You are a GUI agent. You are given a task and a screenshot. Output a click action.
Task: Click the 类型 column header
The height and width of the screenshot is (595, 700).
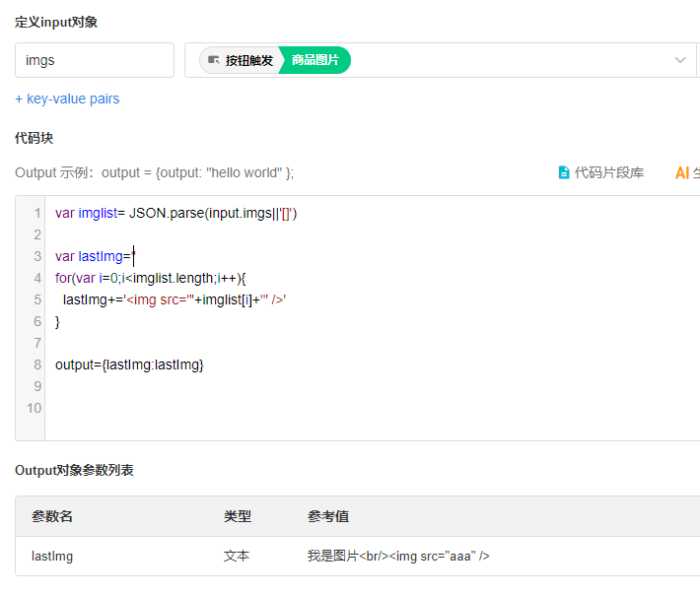(x=238, y=516)
